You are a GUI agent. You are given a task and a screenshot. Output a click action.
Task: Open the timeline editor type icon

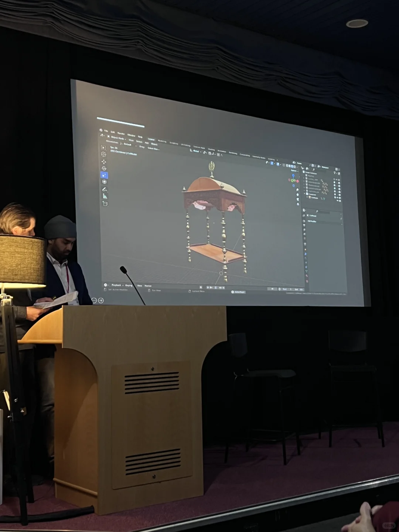(106, 285)
